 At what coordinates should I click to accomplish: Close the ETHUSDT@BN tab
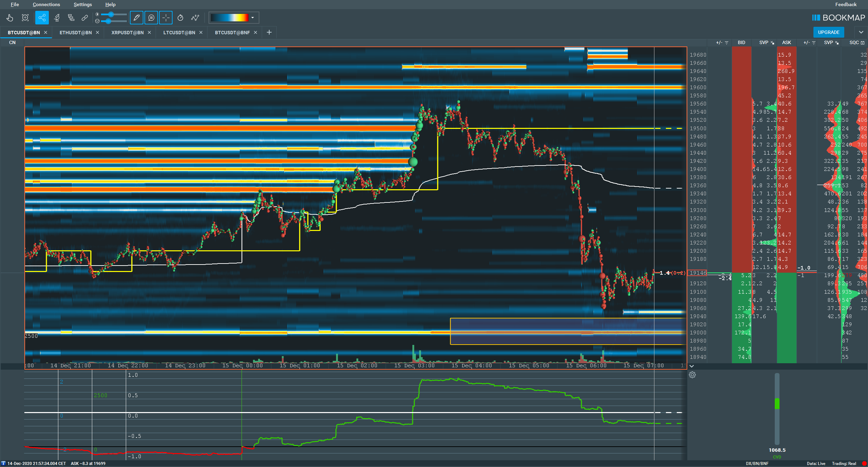click(x=97, y=33)
